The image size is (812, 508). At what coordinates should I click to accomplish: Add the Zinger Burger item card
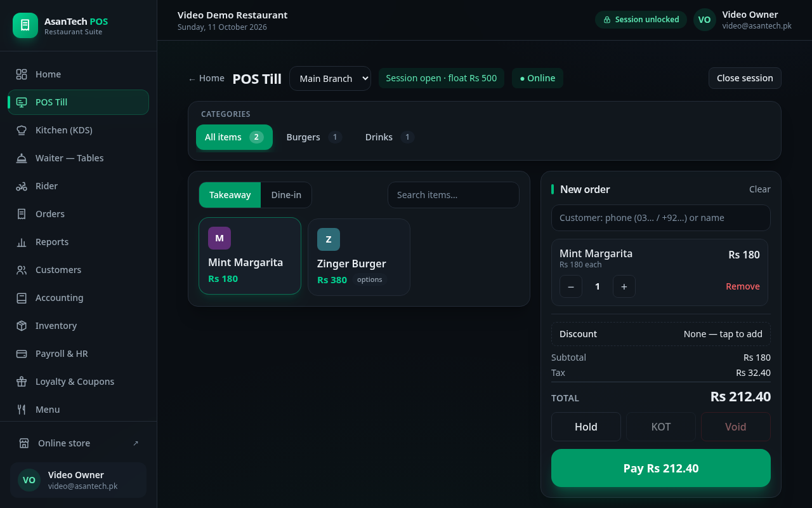tap(359, 257)
